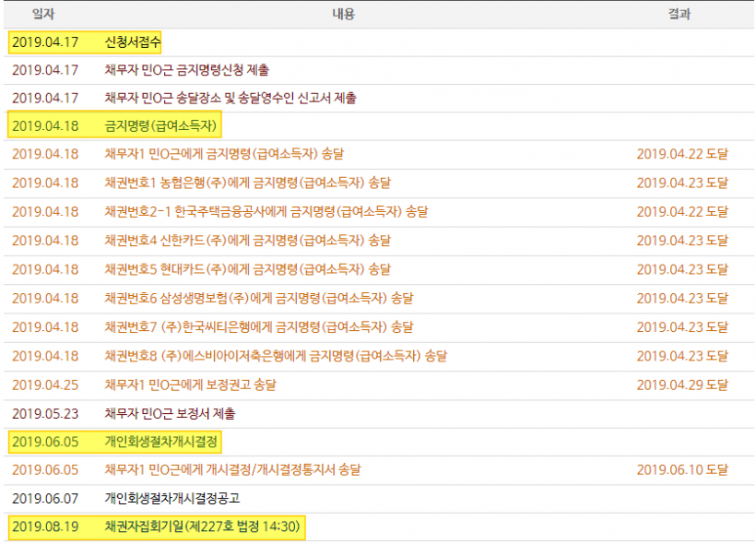Click the 내용 column header
Image resolution: width=756 pixels, height=544 pixels.
pos(343,14)
